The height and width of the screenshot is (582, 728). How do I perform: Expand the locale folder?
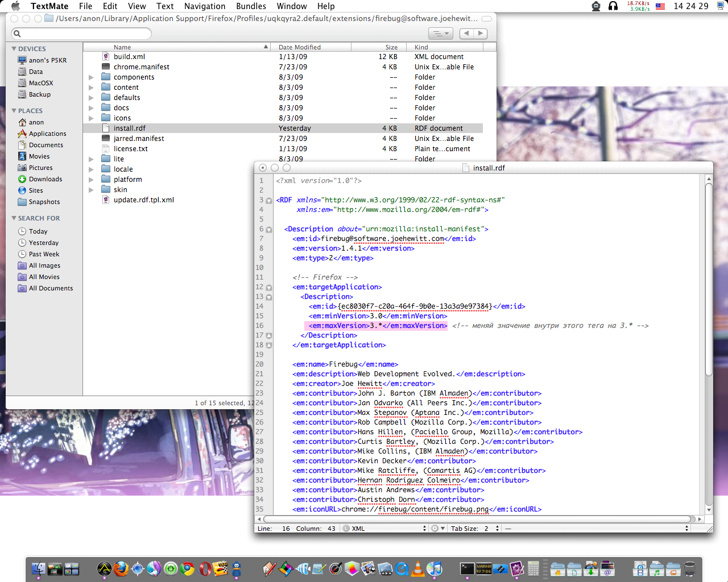(91, 169)
